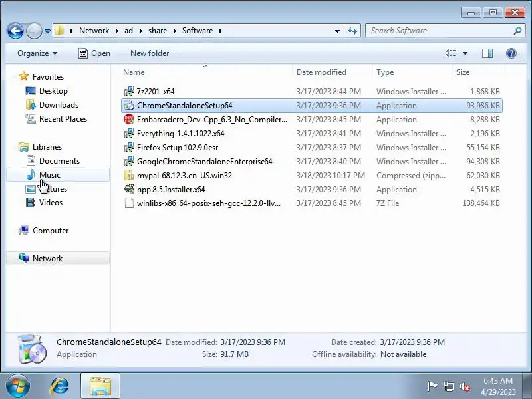Sort by the Type column header
Screen dimensions: 532x399
[412, 72]
